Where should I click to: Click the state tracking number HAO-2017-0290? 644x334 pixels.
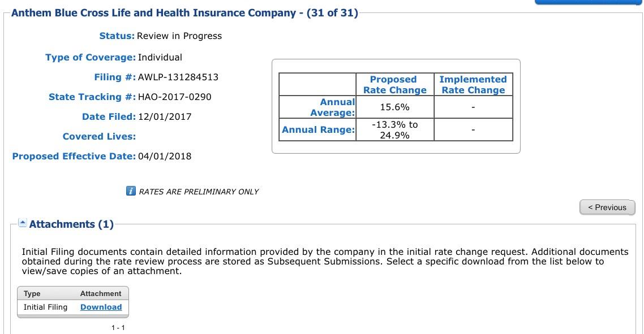pyautogui.click(x=174, y=97)
